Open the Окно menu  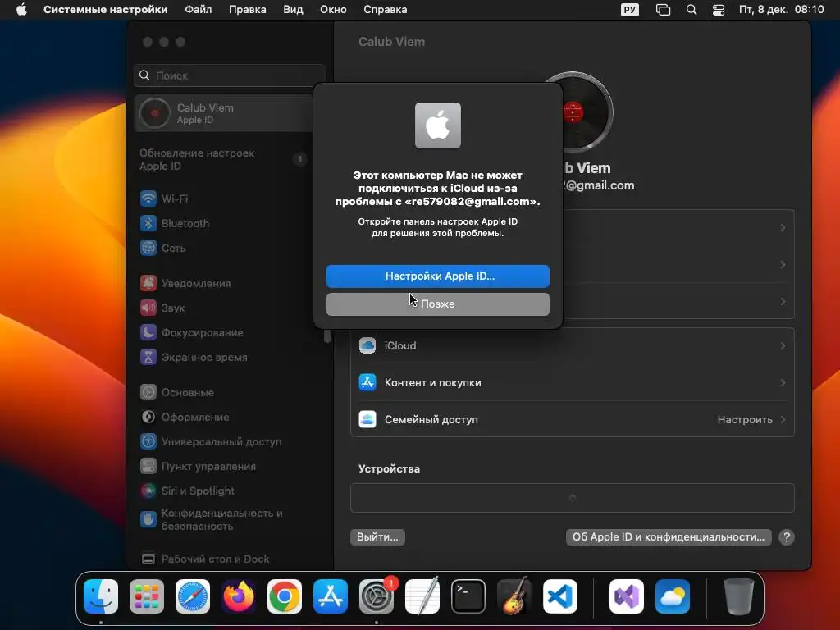pos(333,10)
